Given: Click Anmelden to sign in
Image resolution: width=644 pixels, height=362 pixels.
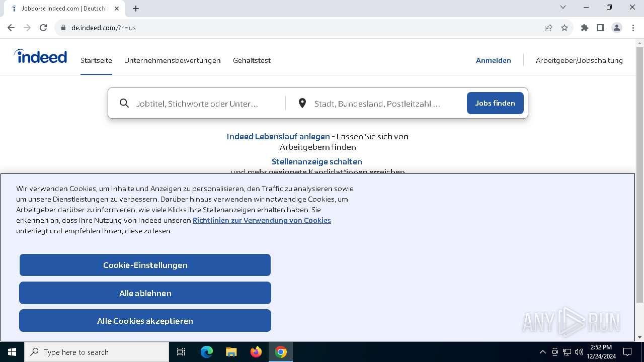Looking at the screenshot, I should coord(494,60).
